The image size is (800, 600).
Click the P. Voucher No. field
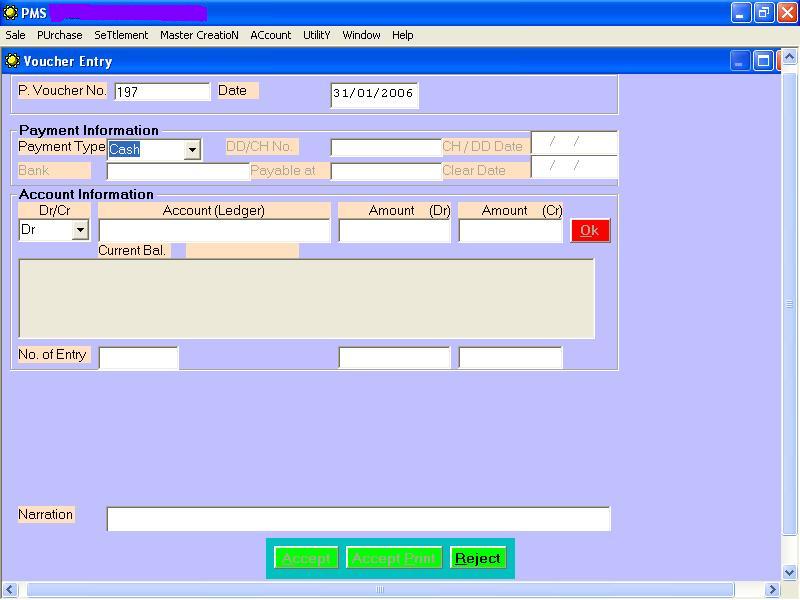162,92
